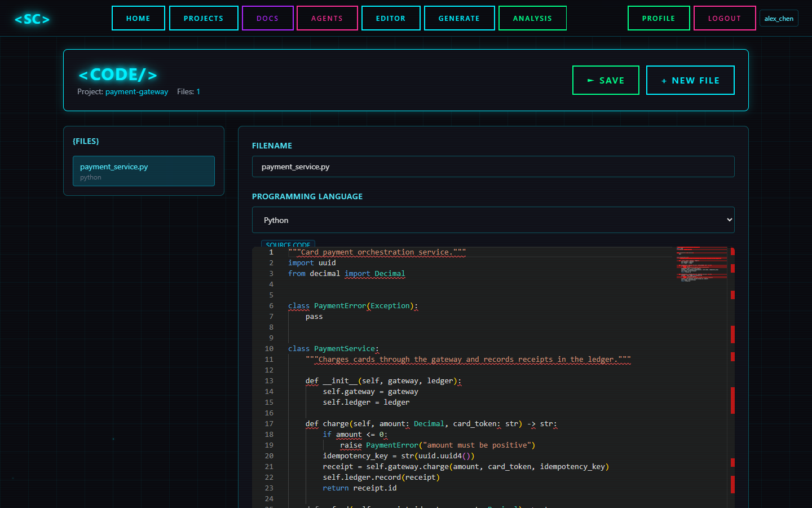Viewport: 812px width, 508px height.
Task: Click the 'self.ledger = ledger' line
Action: point(366,402)
